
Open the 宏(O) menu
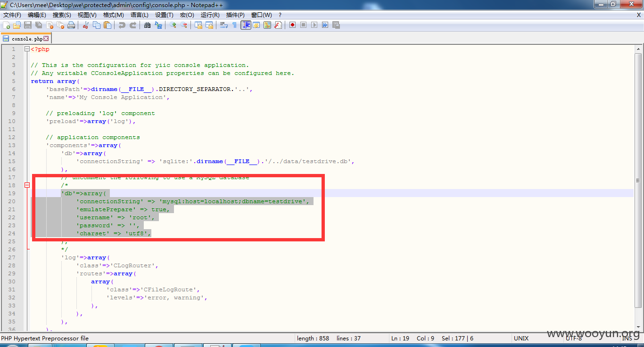[x=187, y=15]
